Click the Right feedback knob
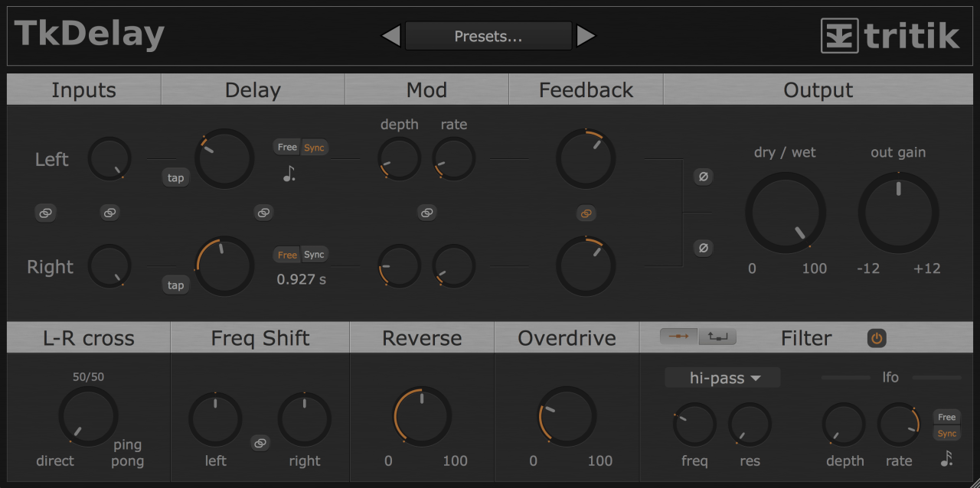 (586, 265)
